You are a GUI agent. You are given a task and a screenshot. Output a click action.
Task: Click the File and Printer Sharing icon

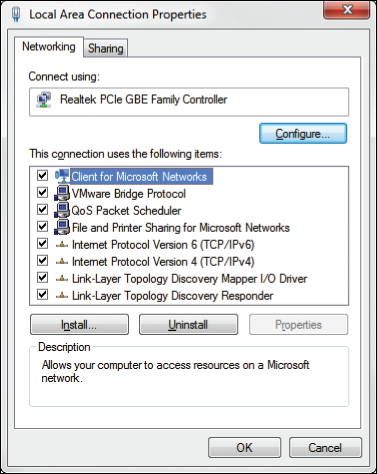[x=62, y=227]
